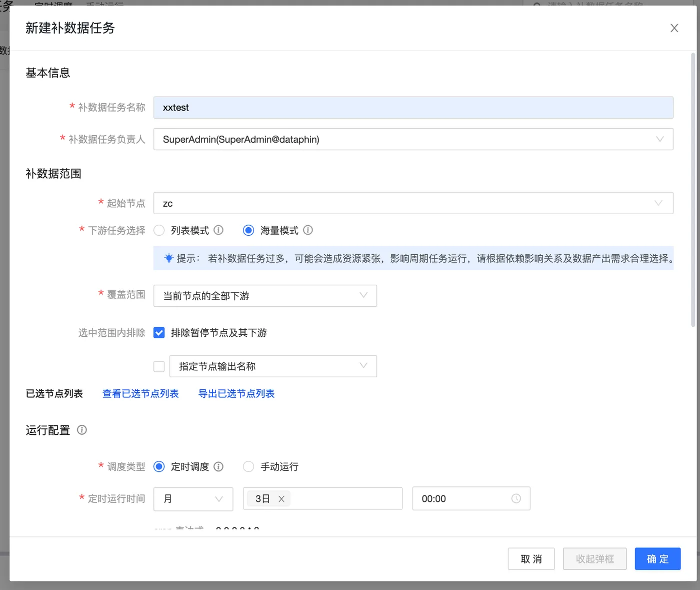Confirm with the 确定 button

pyautogui.click(x=657, y=559)
